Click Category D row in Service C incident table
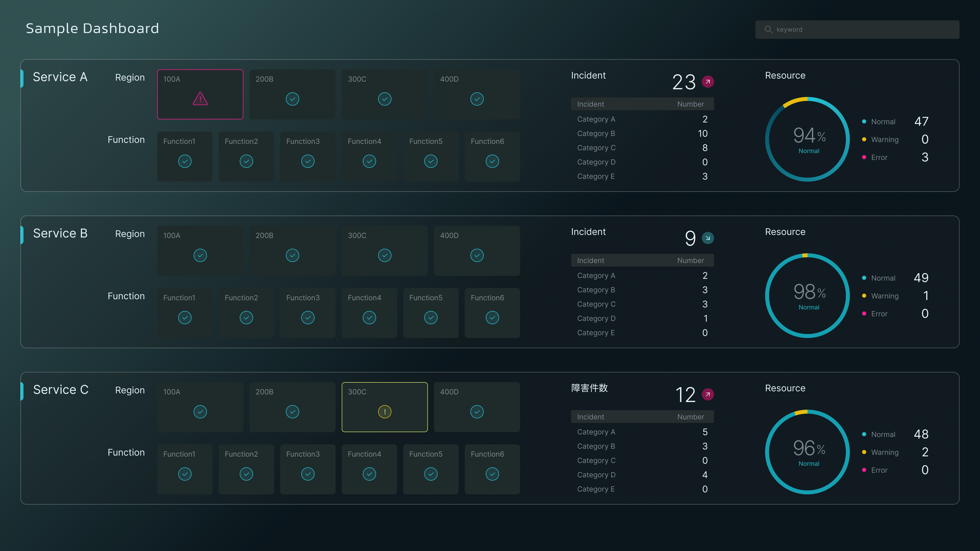Image resolution: width=980 pixels, height=551 pixels. coord(642,475)
